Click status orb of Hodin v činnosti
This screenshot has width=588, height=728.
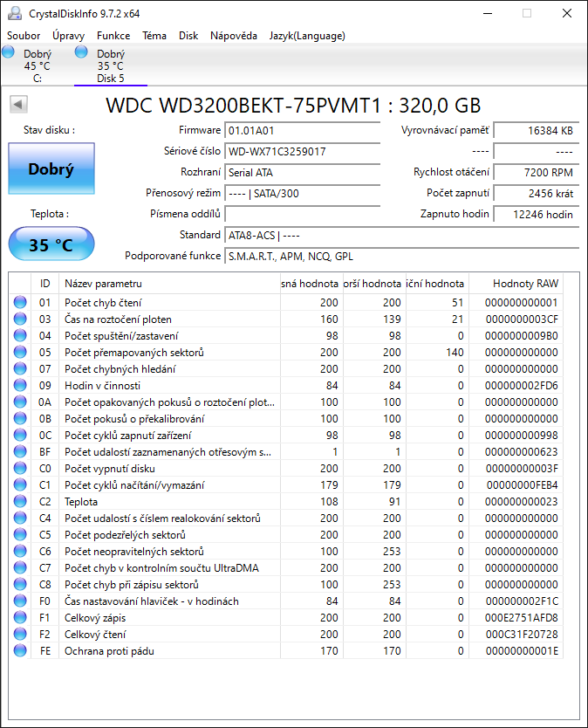tap(20, 385)
